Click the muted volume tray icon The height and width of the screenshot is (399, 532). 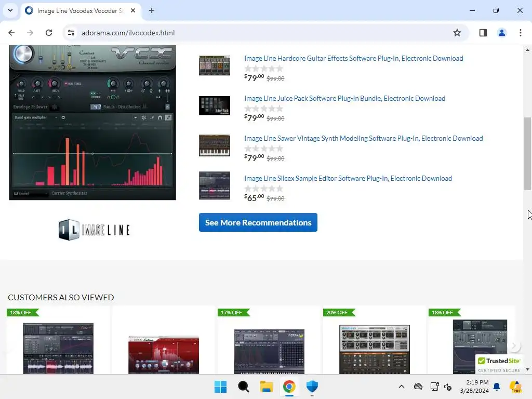click(448, 387)
